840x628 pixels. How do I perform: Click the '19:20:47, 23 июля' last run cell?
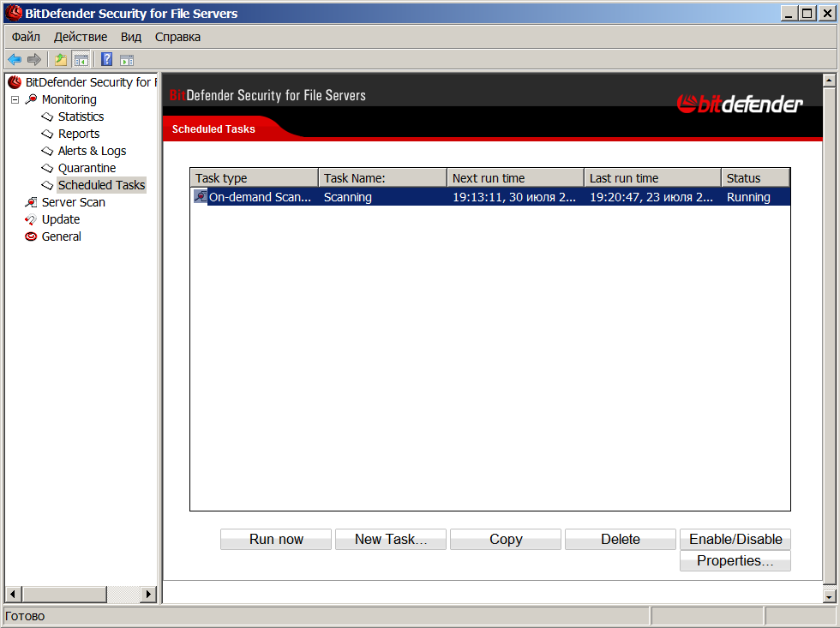pyautogui.click(x=651, y=197)
